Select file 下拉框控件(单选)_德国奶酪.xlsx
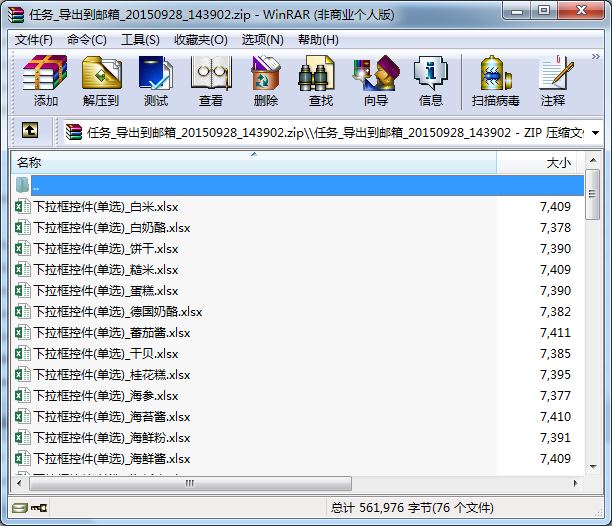The height and width of the screenshot is (526, 612). point(117,312)
